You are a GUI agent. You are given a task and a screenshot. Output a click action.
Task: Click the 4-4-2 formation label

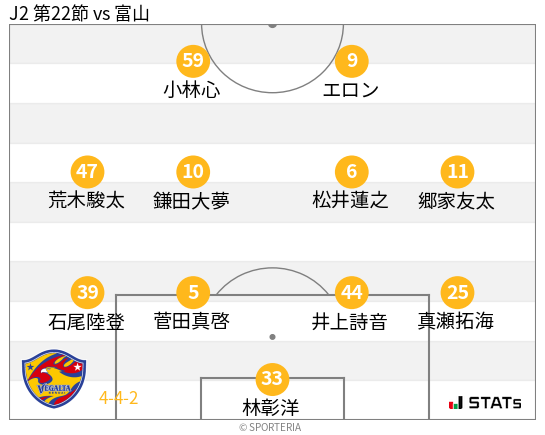click(x=119, y=398)
